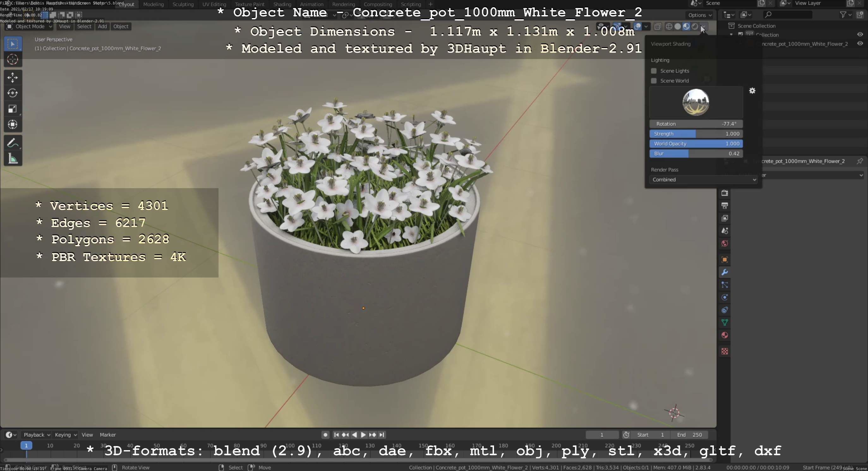The image size is (868, 471).
Task: Toggle the pin in properties header
Action: pyautogui.click(x=860, y=161)
